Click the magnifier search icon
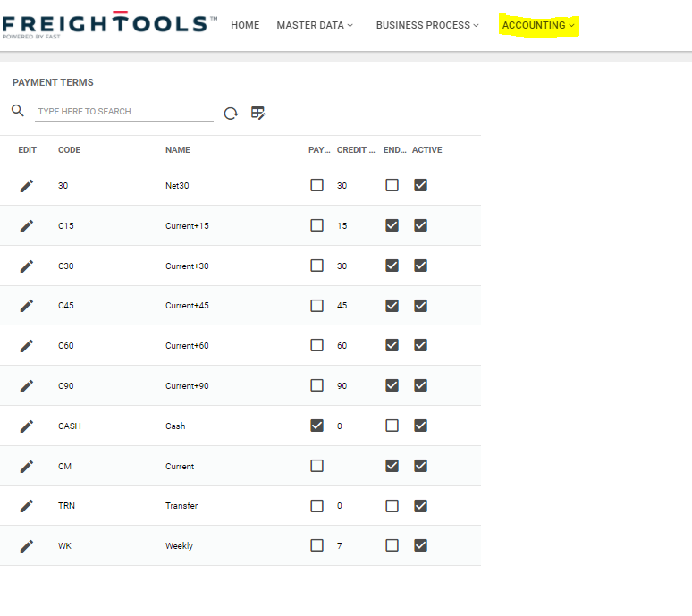 [18, 111]
